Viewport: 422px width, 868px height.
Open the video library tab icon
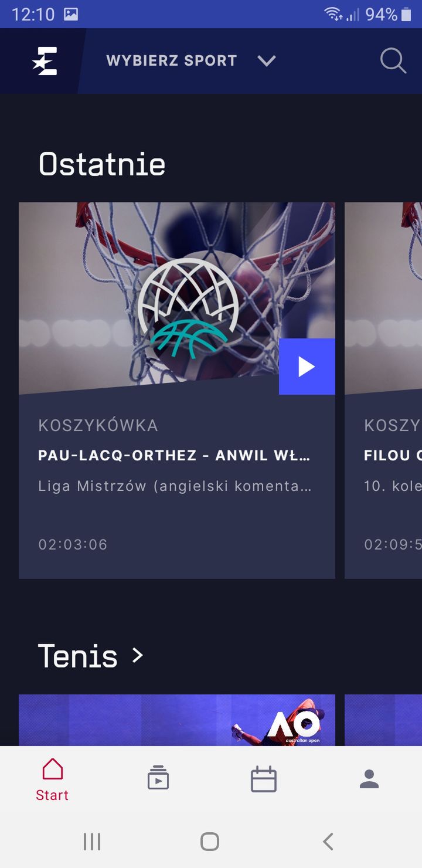pos(158,778)
